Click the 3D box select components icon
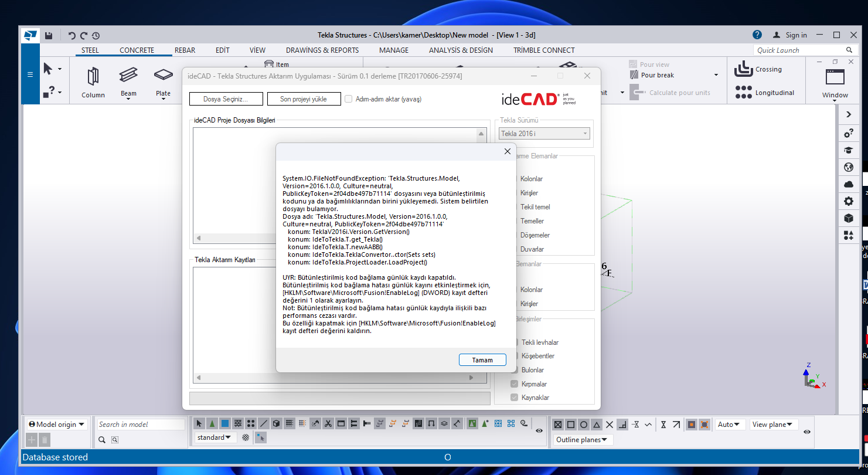The width and height of the screenshot is (868, 475). pyautogui.click(x=276, y=423)
